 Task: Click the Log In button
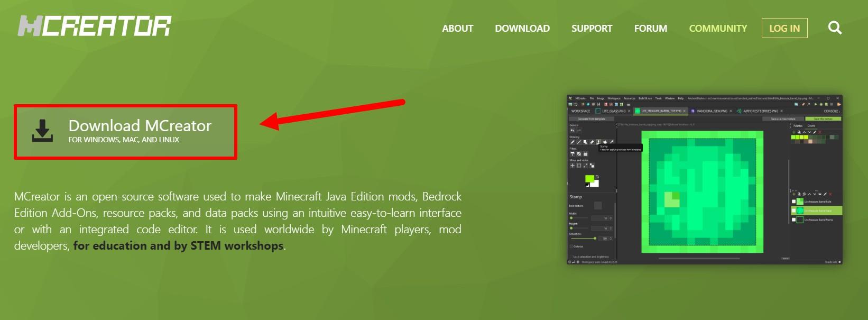point(784,28)
